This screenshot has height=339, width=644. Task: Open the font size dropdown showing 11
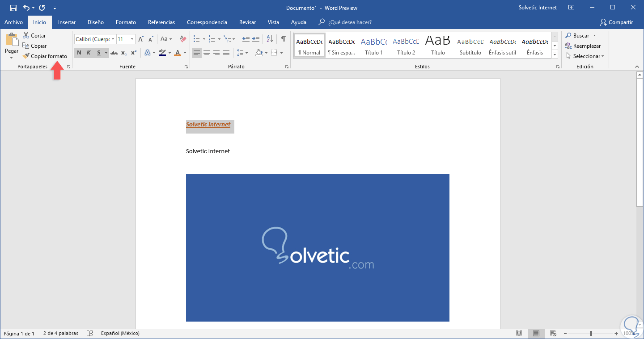point(132,39)
